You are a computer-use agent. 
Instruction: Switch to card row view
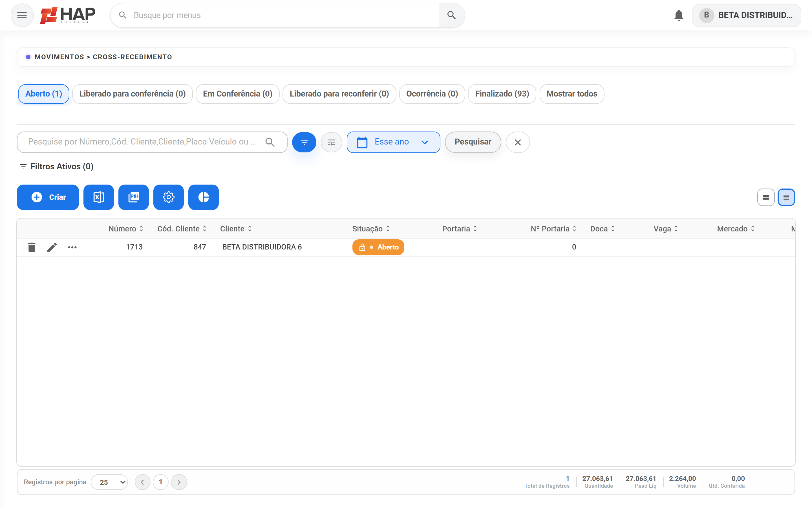pyautogui.click(x=766, y=197)
